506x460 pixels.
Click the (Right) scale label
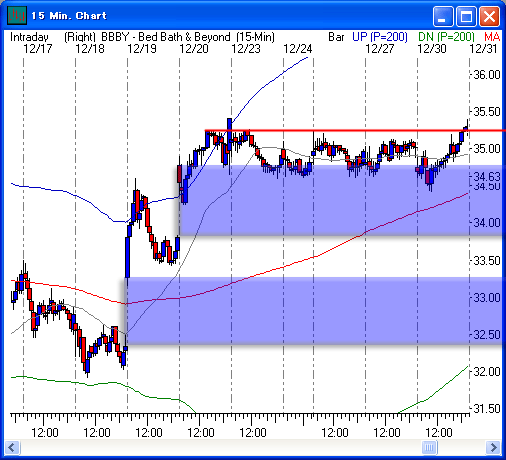click(80, 37)
